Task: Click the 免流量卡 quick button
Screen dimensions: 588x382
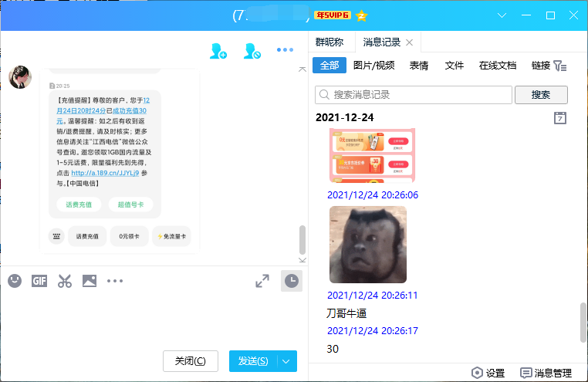Action: [171, 237]
